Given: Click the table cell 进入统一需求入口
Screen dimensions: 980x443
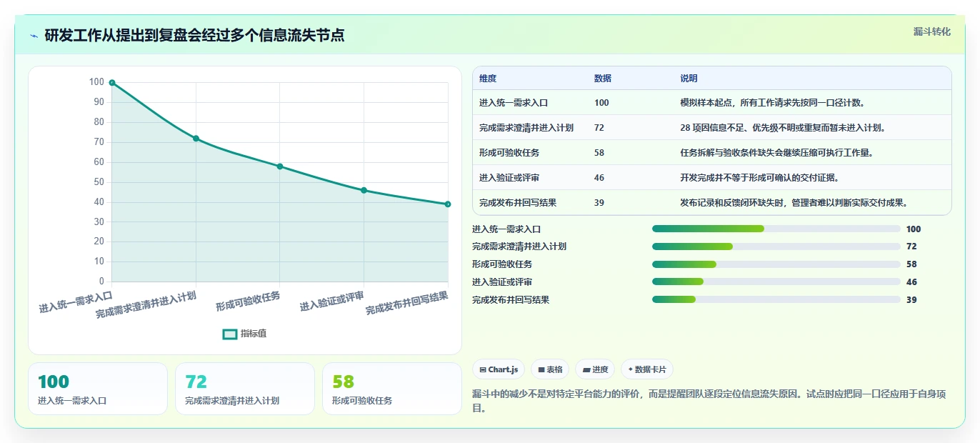Looking at the screenshot, I should (514, 103).
